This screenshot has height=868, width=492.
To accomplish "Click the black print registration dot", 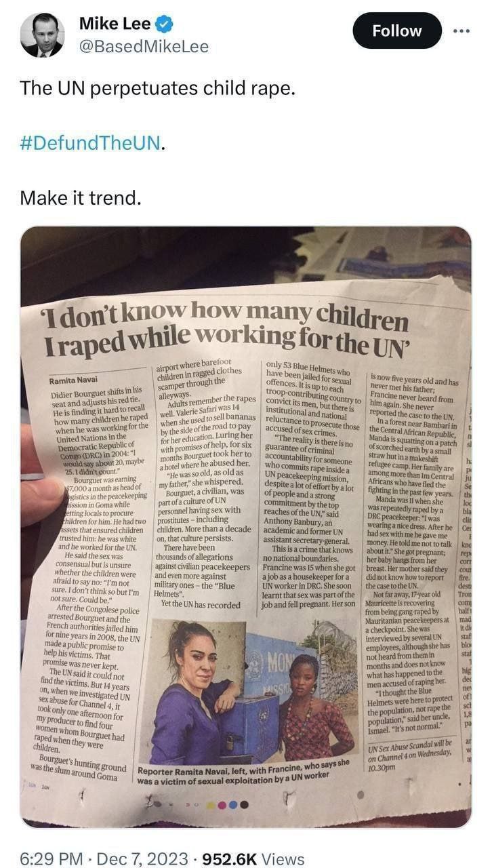I will (x=244, y=805).
